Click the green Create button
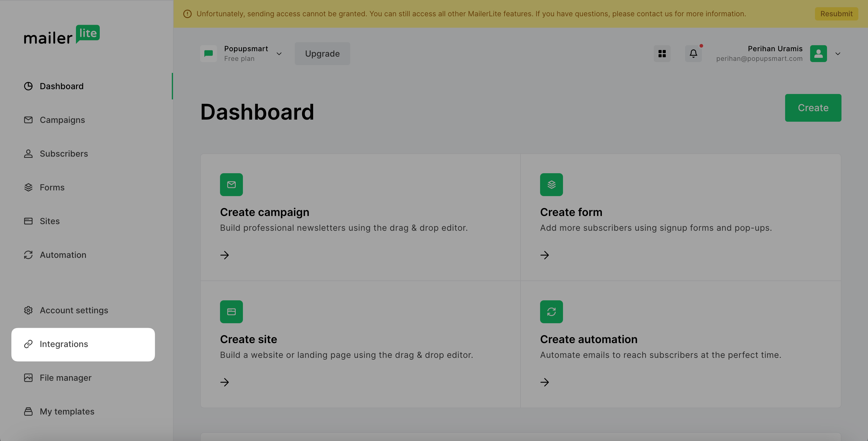The image size is (868, 441). 813,108
